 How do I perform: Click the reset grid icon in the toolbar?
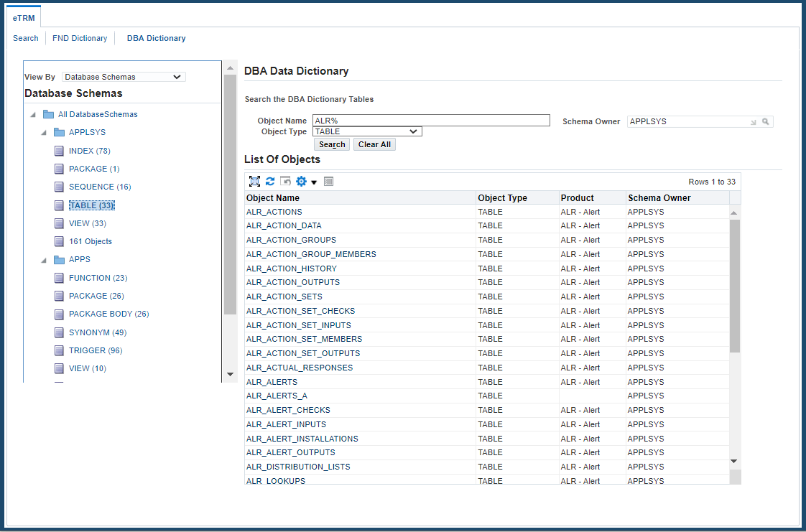pyautogui.click(x=285, y=181)
